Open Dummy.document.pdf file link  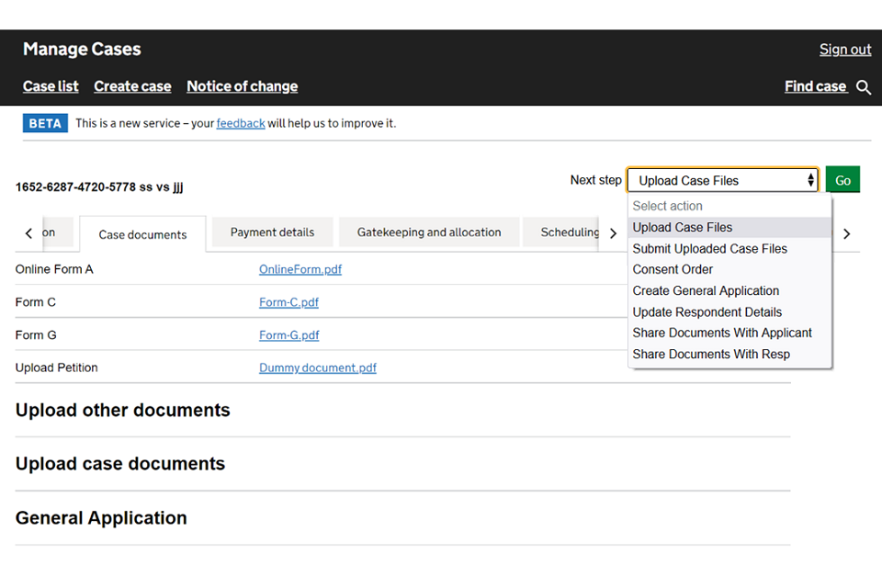click(317, 367)
